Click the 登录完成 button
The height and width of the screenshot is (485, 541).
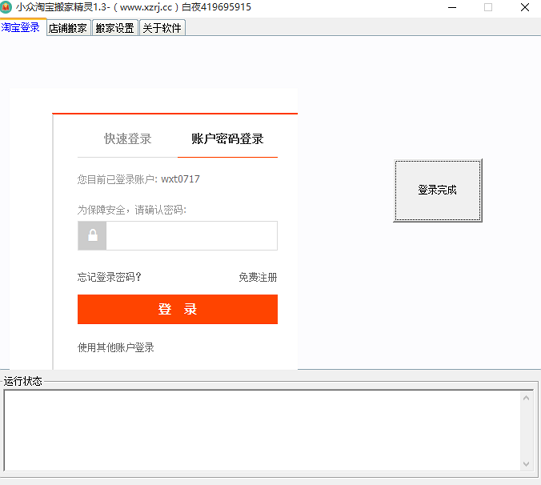437,190
